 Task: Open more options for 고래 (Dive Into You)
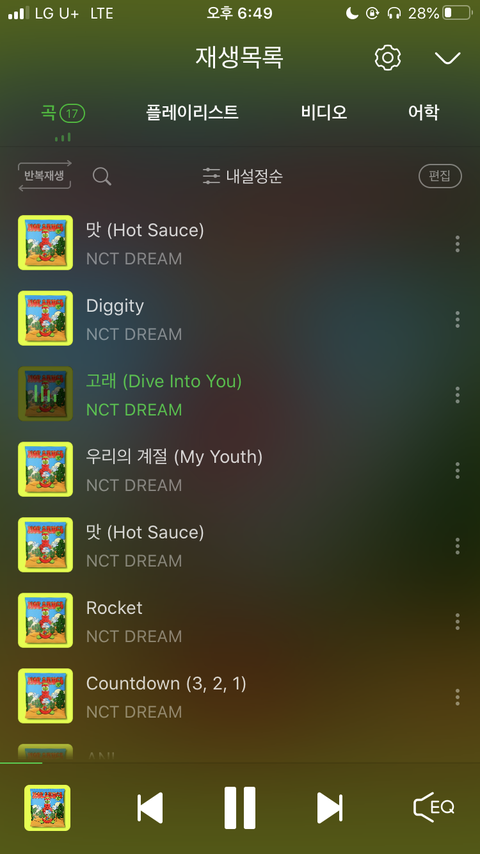click(457, 395)
